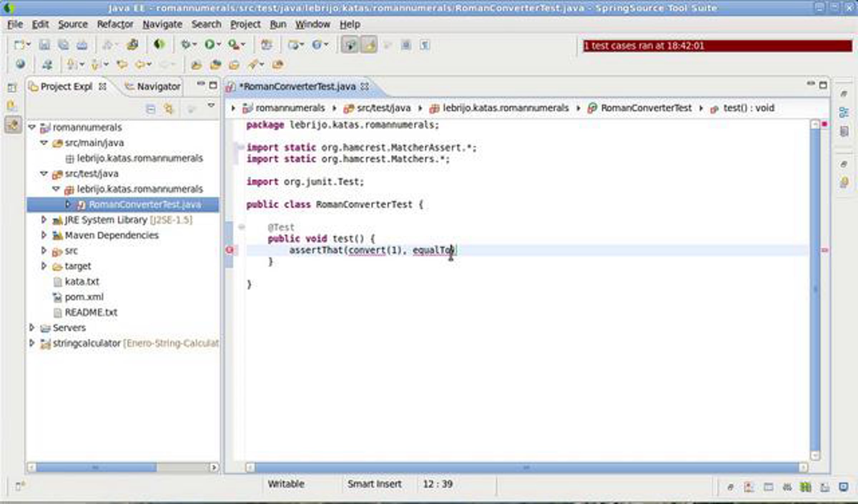
Task: Click Collapse All in Project Explorer
Action: click(151, 109)
